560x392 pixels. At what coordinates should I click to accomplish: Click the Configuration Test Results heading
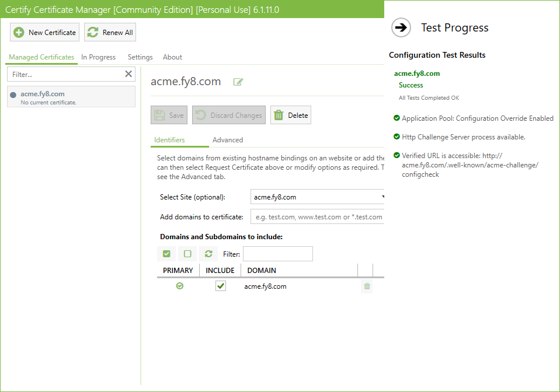[437, 55]
